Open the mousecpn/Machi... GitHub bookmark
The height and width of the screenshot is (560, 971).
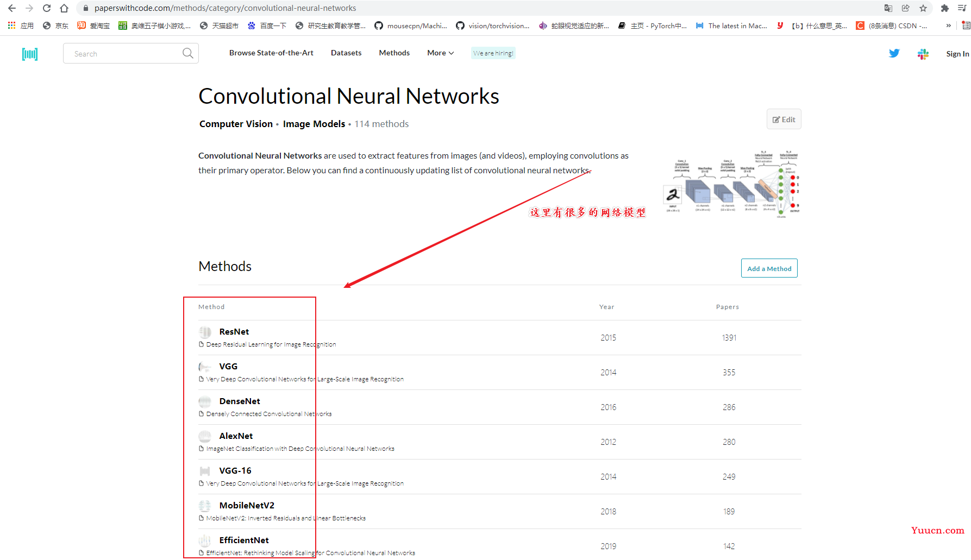[x=411, y=26]
